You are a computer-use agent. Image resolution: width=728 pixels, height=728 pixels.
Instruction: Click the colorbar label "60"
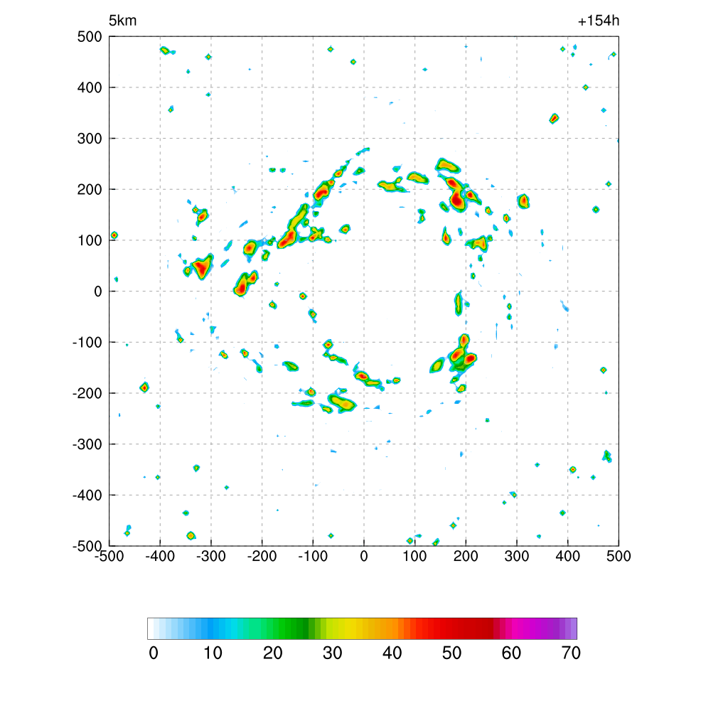pos(511,653)
